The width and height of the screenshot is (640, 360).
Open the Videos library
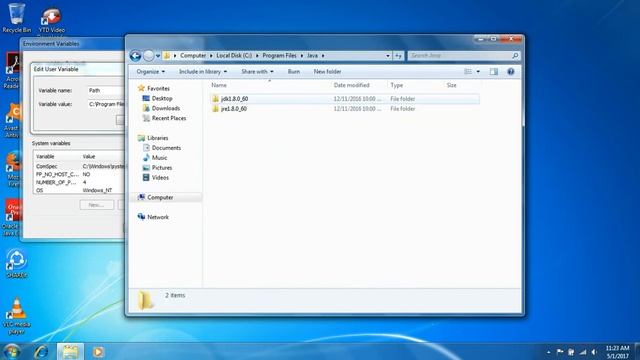point(160,178)
